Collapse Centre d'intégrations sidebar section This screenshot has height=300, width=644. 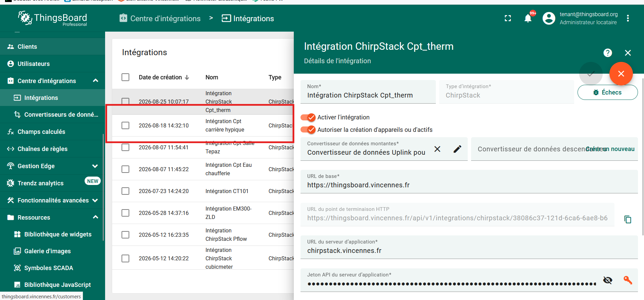click(95, 81)
